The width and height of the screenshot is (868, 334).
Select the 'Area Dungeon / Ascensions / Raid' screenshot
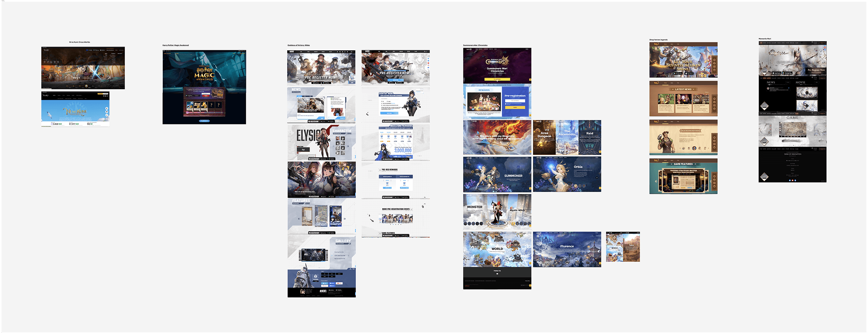tap(567, 138)
